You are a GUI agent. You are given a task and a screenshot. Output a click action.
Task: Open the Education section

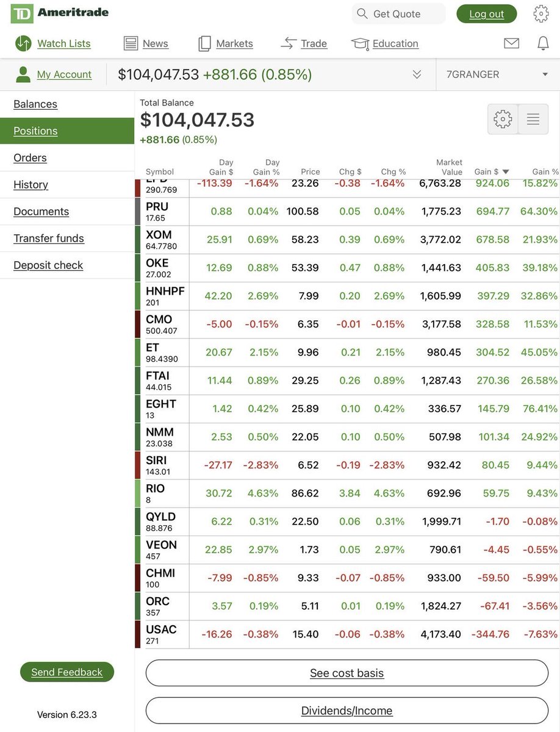395,43
